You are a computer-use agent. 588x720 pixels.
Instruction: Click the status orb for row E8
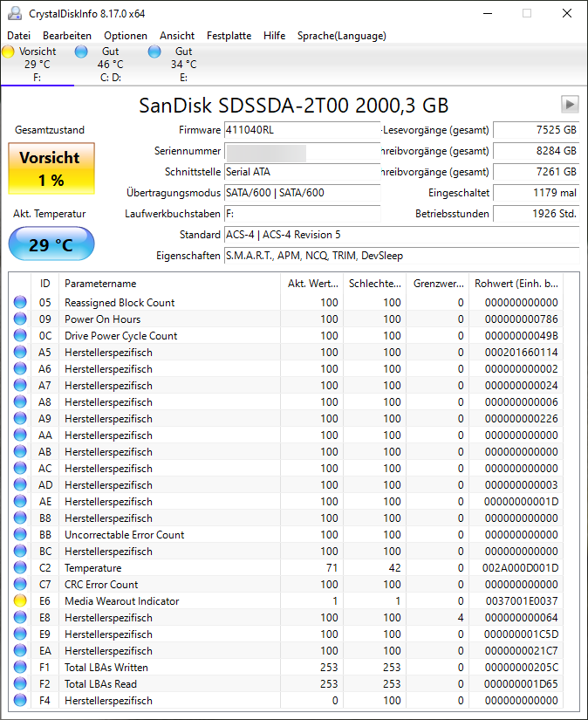coord(20,617)
